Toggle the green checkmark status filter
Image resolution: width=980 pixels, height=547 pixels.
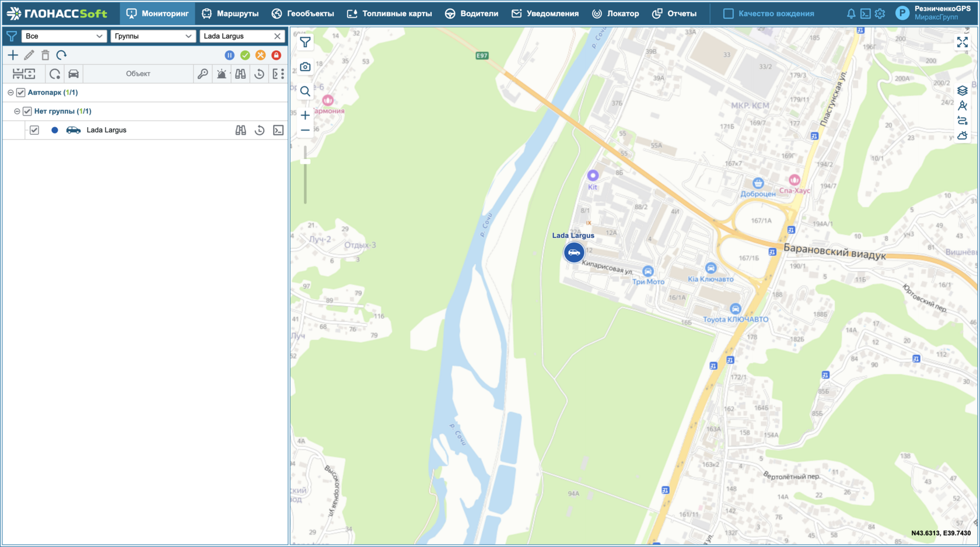coord(245,55)
